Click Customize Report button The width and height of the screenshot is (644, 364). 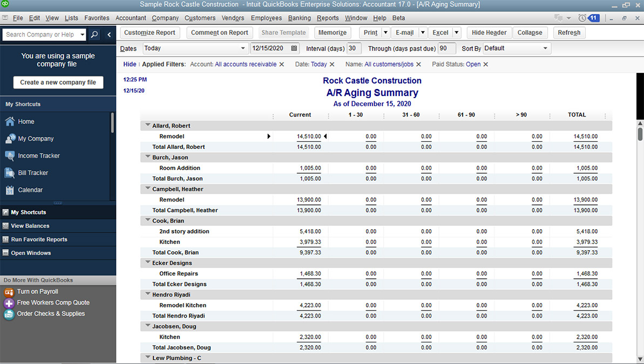[150, 32]
